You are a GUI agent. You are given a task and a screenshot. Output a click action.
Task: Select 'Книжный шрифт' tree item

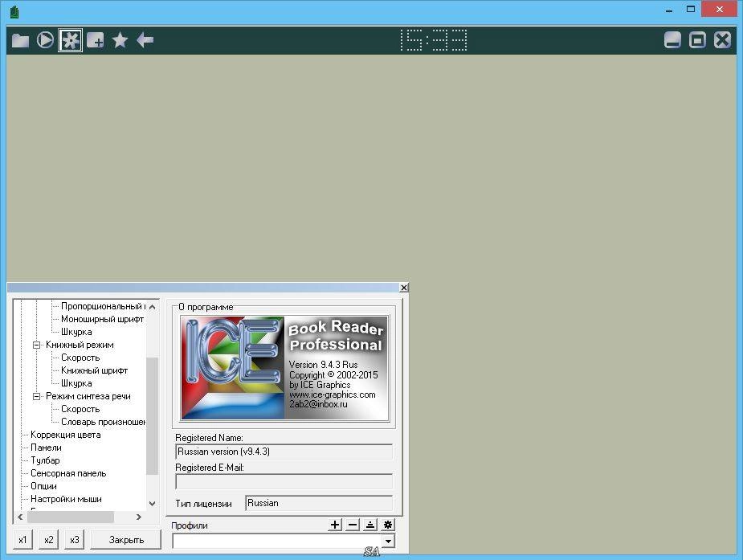tap(94, 370)
